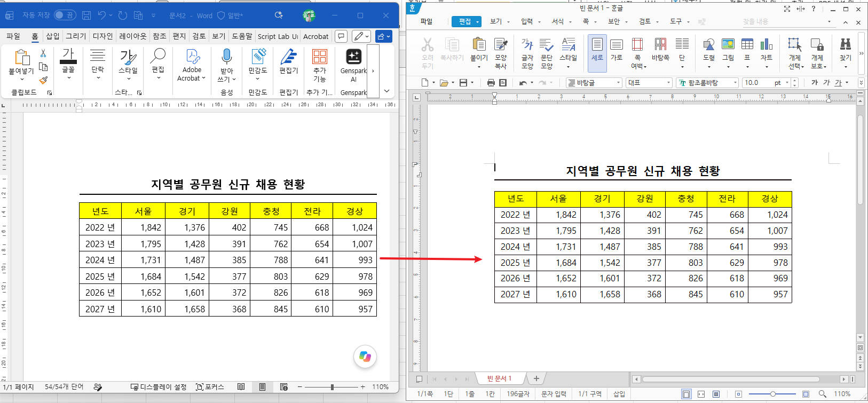Switch to web layout view in Word
Image resolution: width=868 pixels, height=403 pixels.
pos(283,387)
